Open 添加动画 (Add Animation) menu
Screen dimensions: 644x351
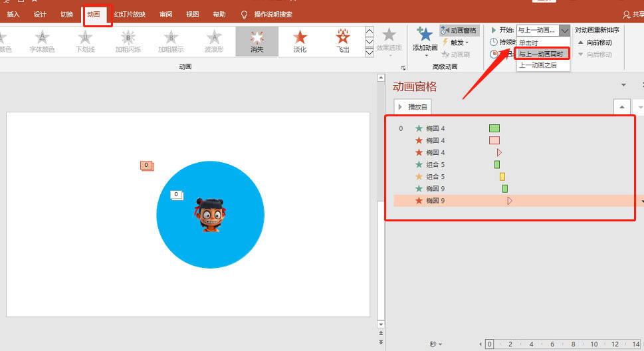425,41
